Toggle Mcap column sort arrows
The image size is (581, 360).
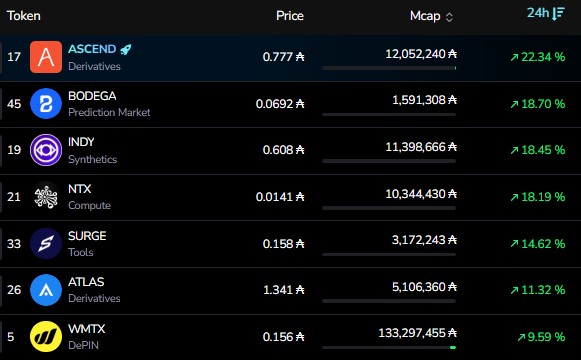tap(449, 17)
